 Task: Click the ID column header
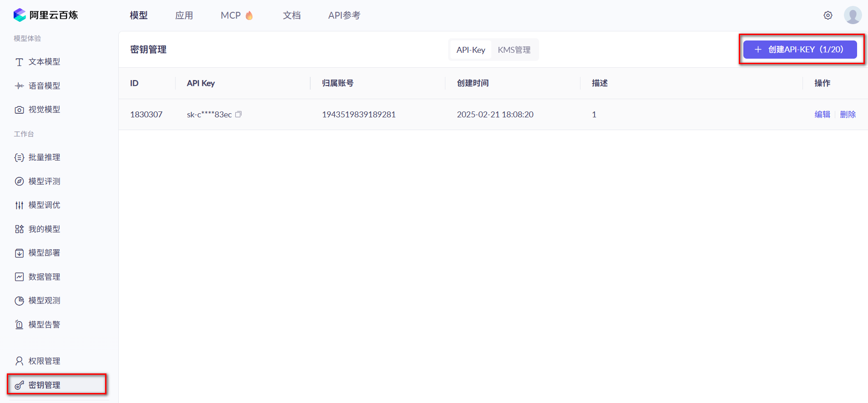pyautogui.click(x=134, y=83)
